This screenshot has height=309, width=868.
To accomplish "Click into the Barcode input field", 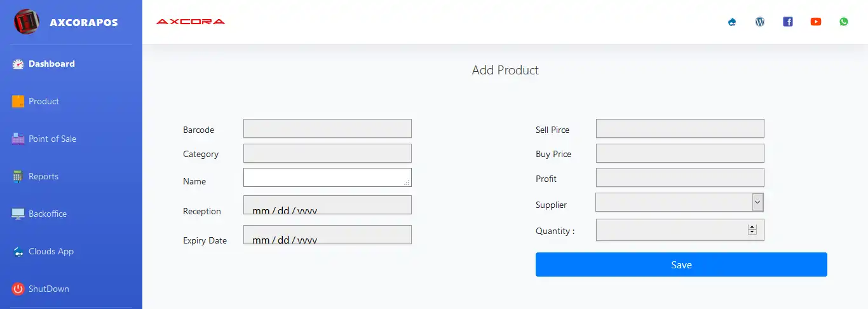I will pyautogui.click(x=327, y=128).
